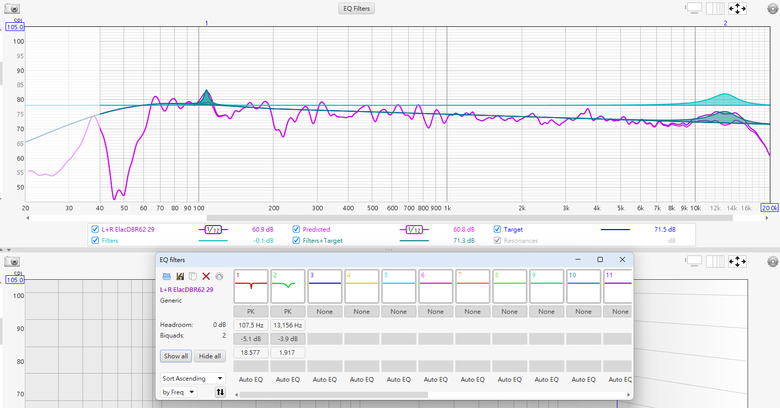Viewport: 780px width, 408px height.
Task: Click the EQ Filters button
Action: click(x=357, y=8)
